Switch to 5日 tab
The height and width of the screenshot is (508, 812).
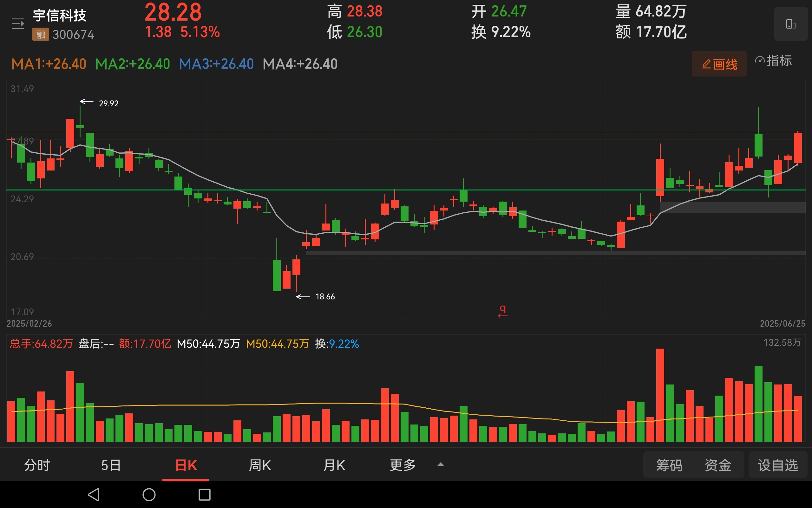[x=111, y=465]
